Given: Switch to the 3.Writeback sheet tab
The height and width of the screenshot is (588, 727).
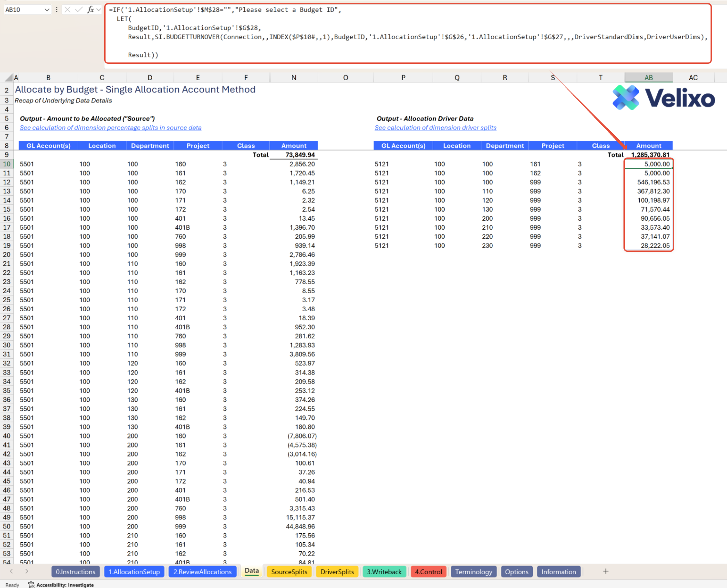Looking at the screenshot, I should (x=384, y=572).
